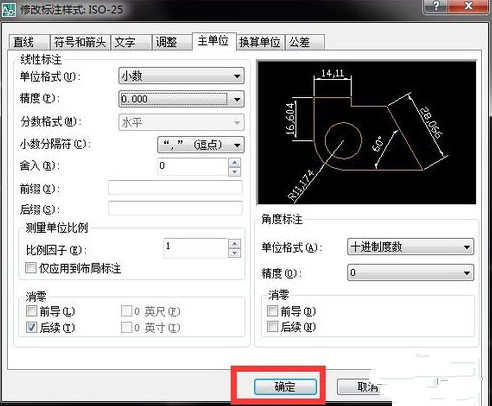Expand the angular 精度 dropdown showing 0
The image size is (492, 406).
tap(410, 273)
